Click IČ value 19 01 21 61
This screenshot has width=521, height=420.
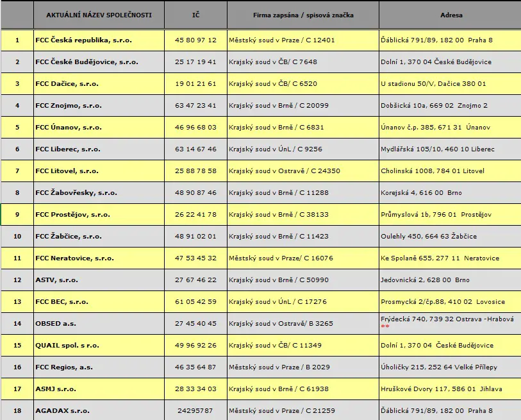pos(195,84)
